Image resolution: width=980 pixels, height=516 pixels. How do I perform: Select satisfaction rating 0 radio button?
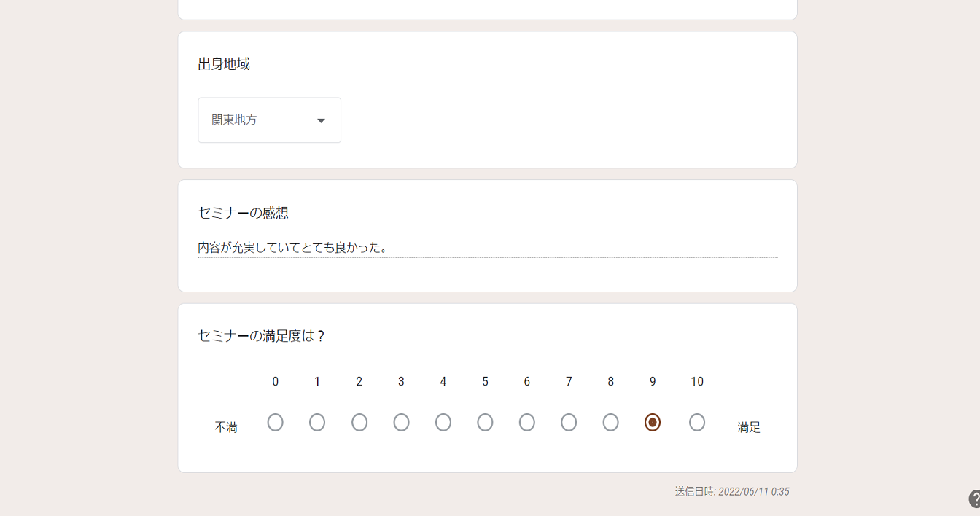pos(275,423)
